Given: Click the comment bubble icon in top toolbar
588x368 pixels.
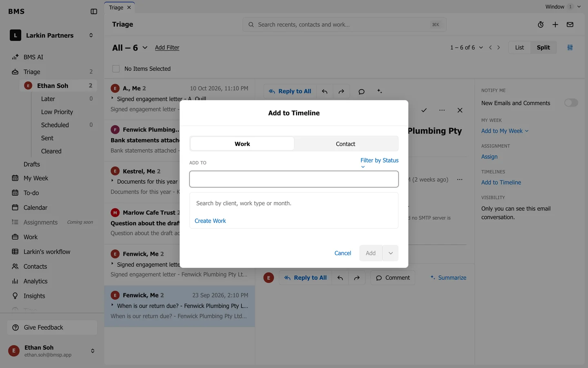Looking at the screenshot, I should (361, 92).
